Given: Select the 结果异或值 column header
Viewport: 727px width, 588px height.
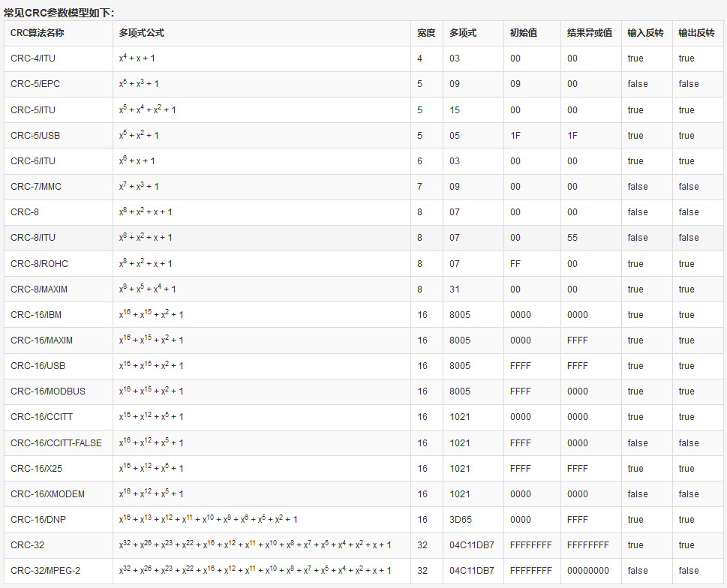Looking at the screenshot, I should coord(590,33).
